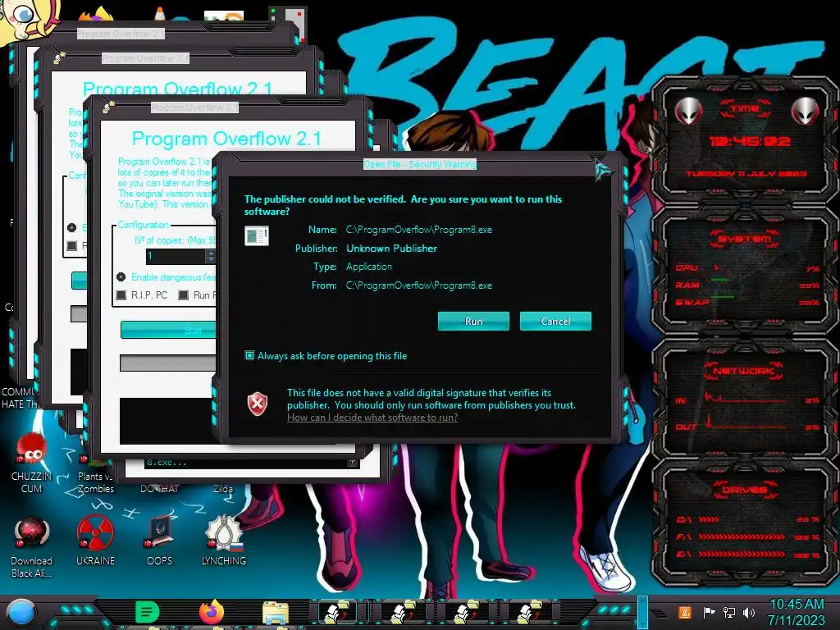
Task: Click the SYSTEM gadget header
Action: point(745,239)
